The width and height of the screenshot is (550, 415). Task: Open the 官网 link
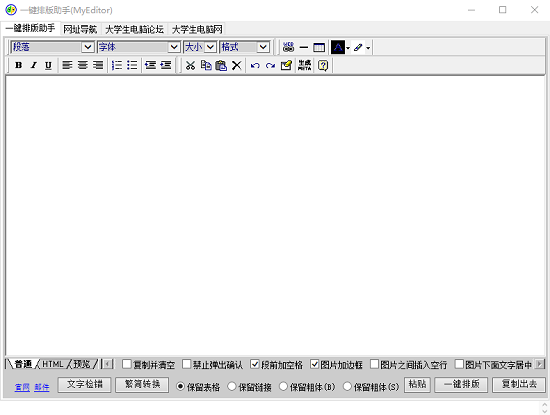[22, 387]
